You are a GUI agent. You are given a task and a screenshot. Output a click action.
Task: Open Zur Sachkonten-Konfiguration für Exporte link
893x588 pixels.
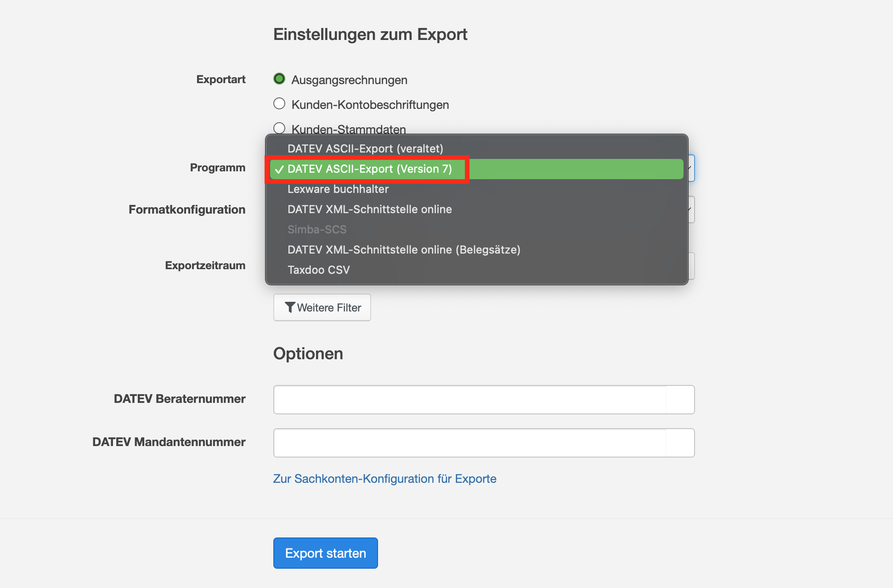pos(384,479)
